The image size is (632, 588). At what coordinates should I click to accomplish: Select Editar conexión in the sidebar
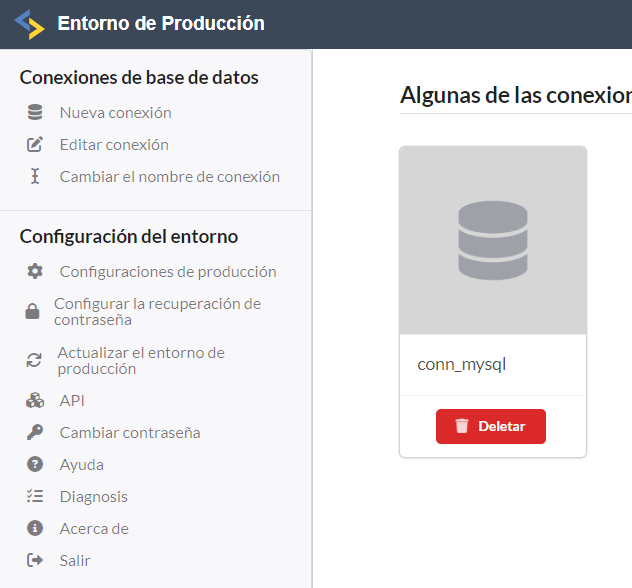point(114,145)
